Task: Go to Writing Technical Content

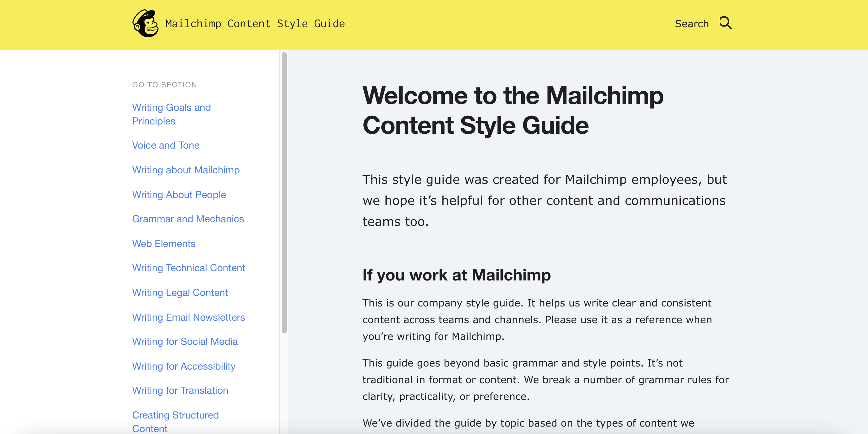Action: (x=188, y=268)
